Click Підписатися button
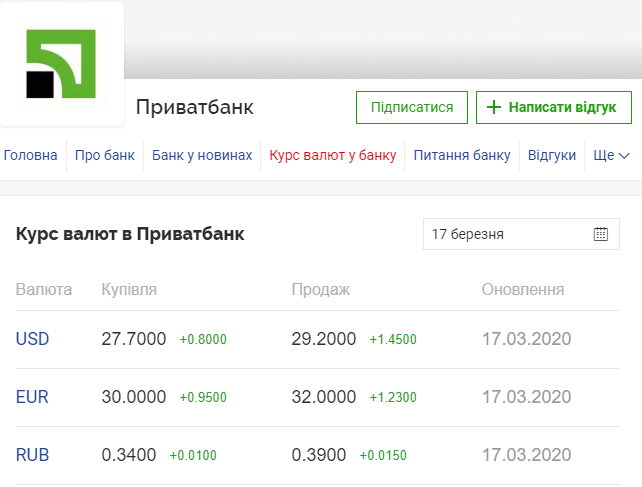The image size is (642, 487). point(412,107)
